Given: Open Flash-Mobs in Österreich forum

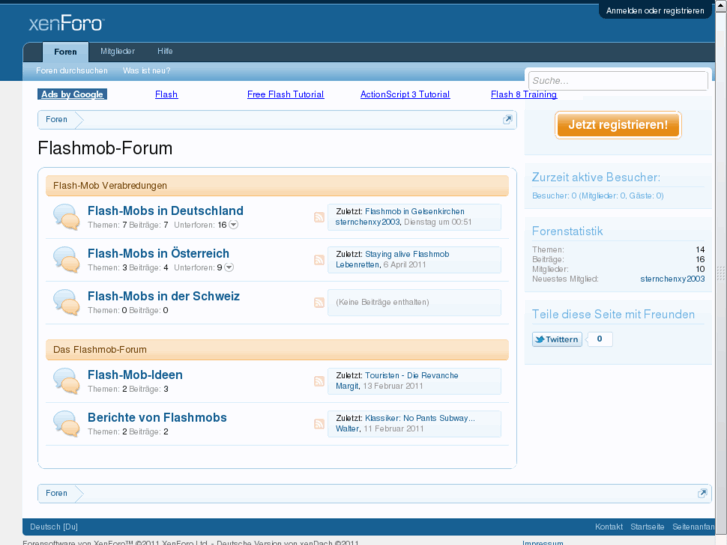Looking at the screenshot, I should pyautogui.click(x=159, y=254).
